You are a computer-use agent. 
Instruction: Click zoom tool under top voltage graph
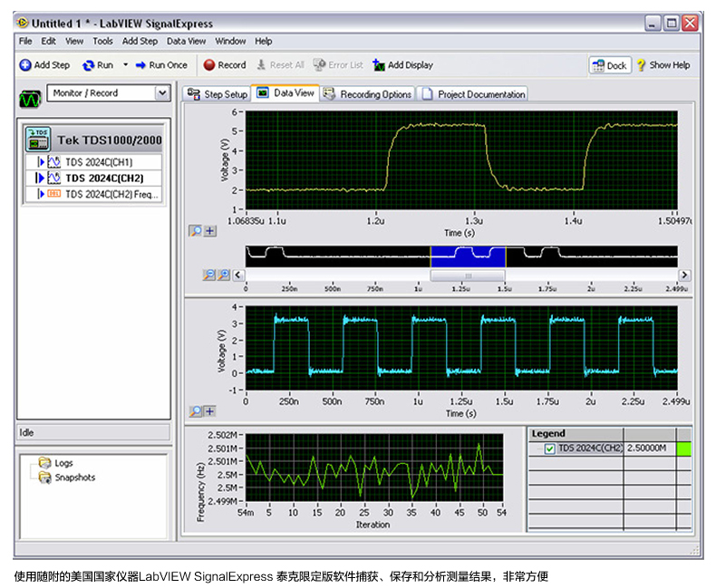196,231
